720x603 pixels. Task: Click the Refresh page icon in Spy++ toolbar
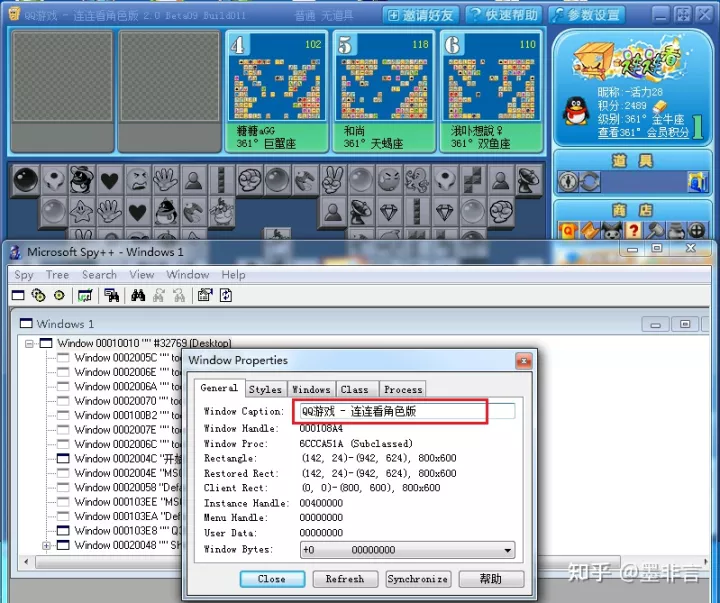(225, 295)
